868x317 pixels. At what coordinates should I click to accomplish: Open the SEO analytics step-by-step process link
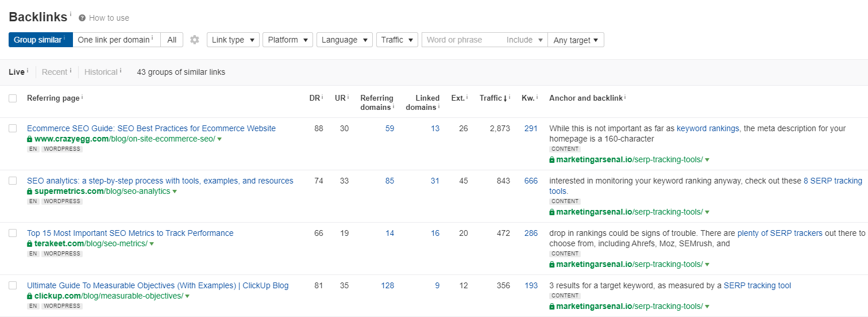tap(160, 181)
